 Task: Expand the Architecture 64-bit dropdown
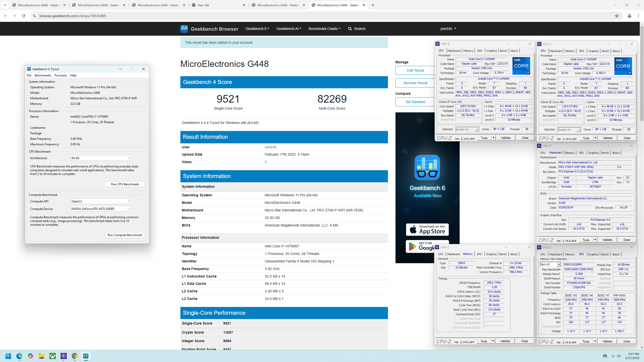point(100,158)
